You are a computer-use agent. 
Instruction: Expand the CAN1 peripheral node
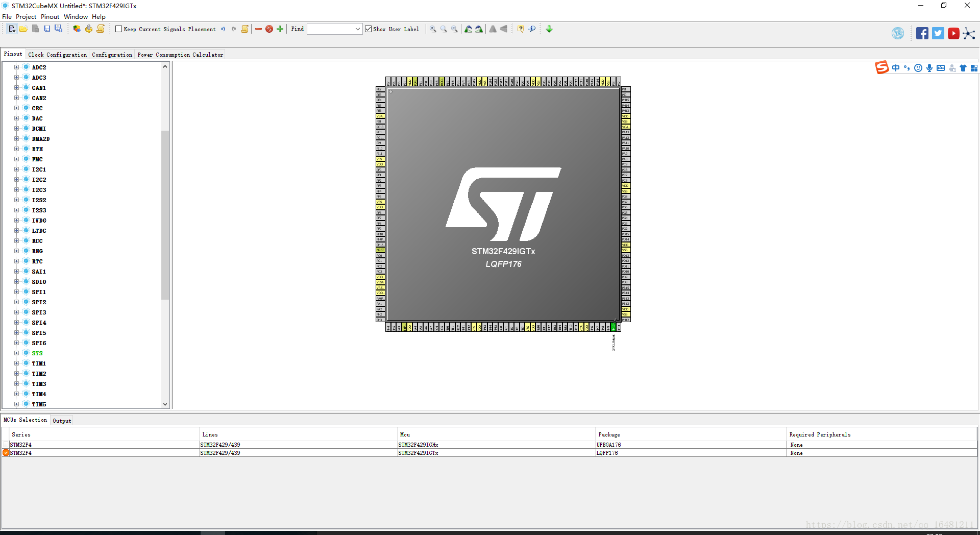pyautogui.click(x=17, y=87)
